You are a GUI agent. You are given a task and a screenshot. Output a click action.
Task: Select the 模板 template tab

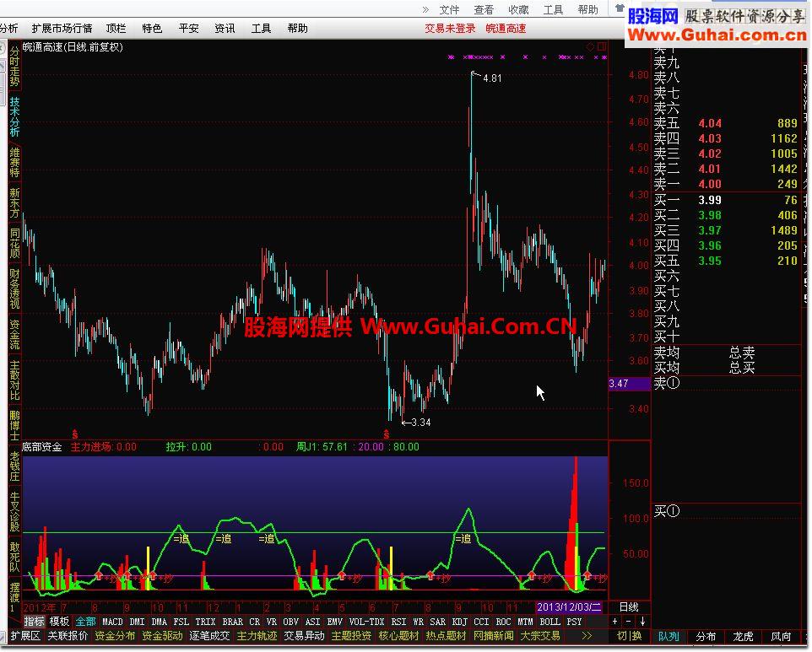pos(59,622)
